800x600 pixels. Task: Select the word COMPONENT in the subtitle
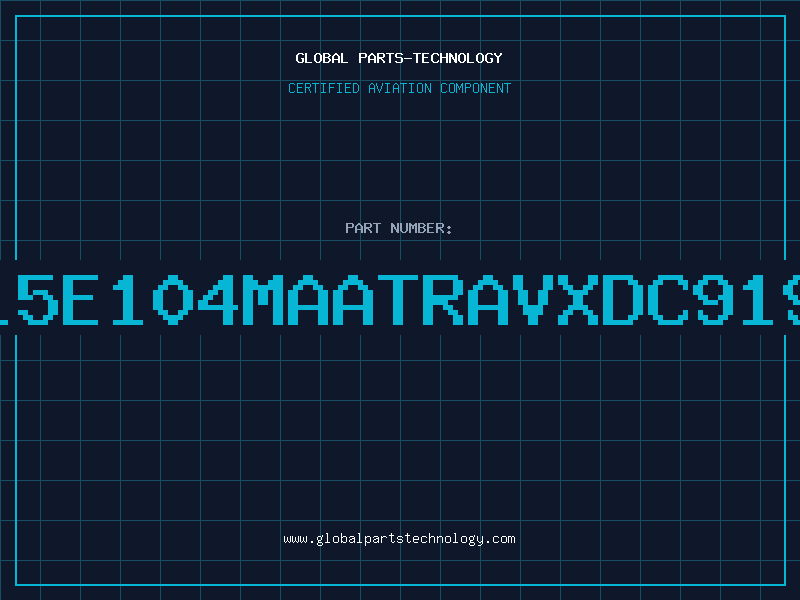476,88
